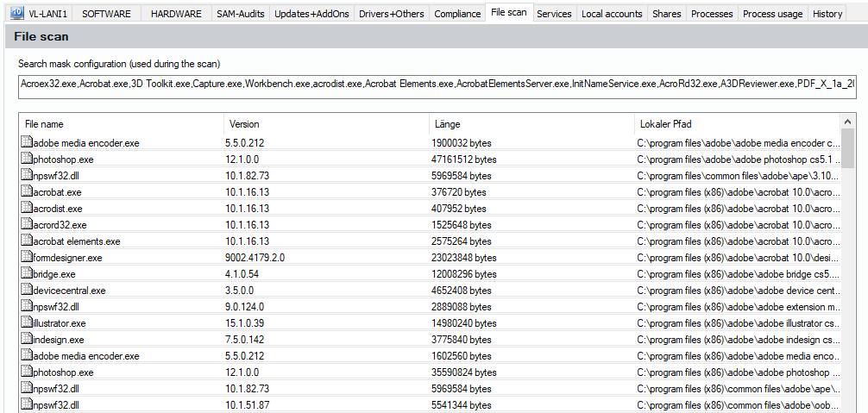Open the SAM-Audits tab
868x413 pixels.
click(x=240, y=14)
